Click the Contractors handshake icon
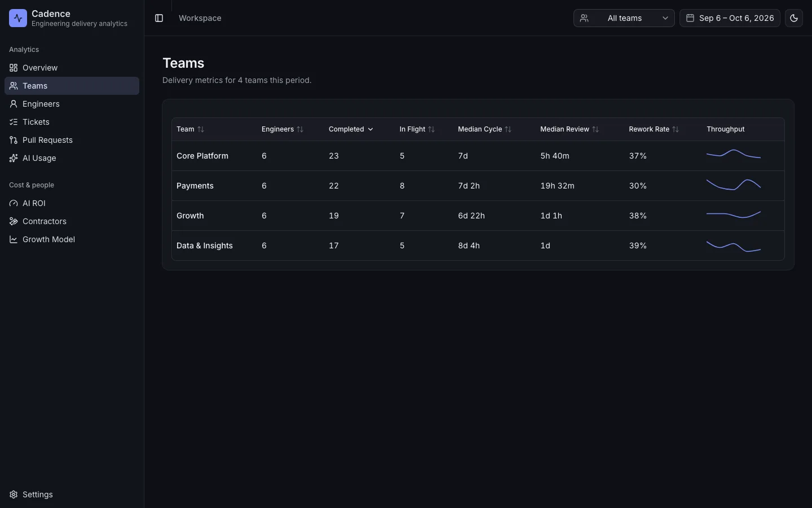 coord(14,221)
